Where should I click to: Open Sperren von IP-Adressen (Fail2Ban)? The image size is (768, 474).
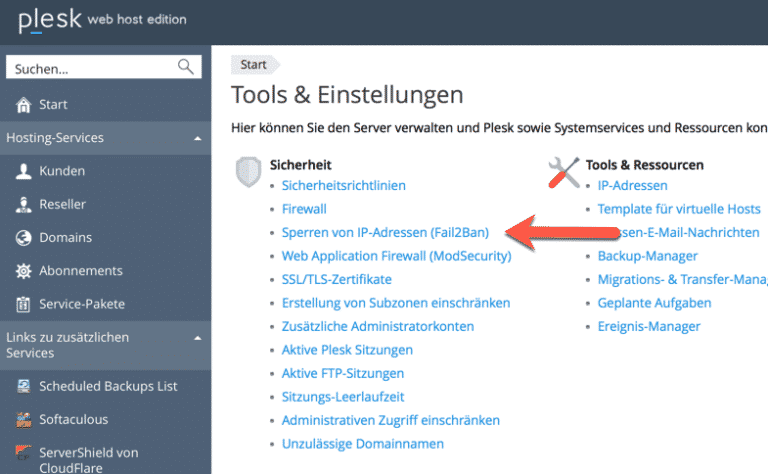(385, 232)
